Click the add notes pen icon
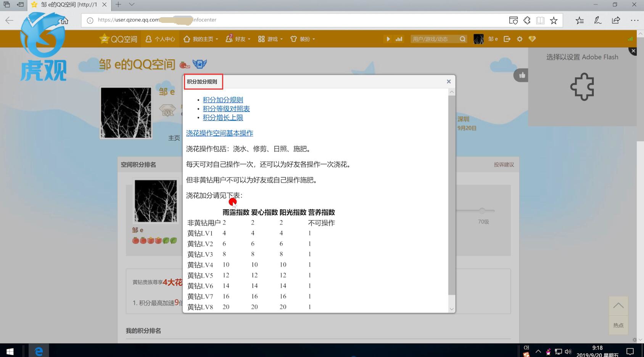 598,20
